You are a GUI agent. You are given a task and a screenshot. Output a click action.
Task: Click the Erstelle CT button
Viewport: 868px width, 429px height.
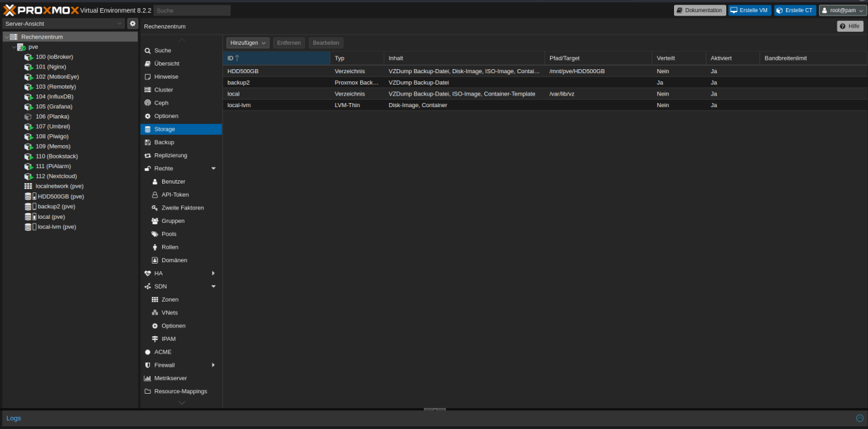[795, 10]
